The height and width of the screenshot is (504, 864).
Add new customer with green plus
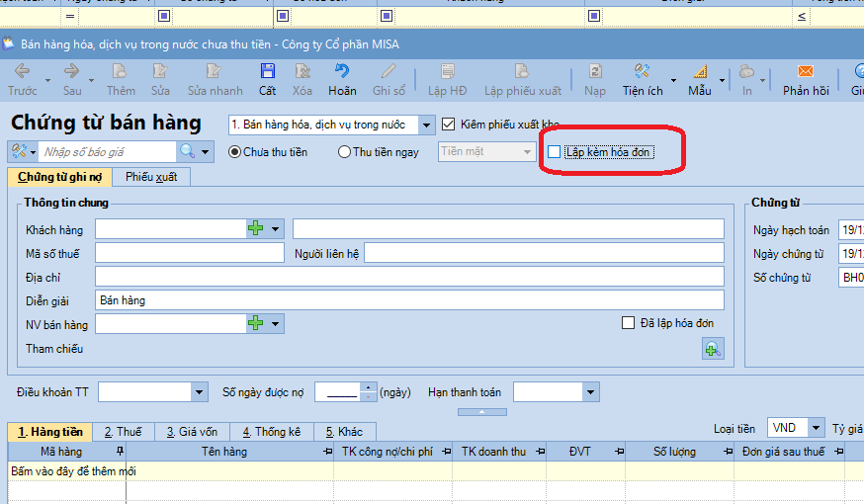(256, 228)
